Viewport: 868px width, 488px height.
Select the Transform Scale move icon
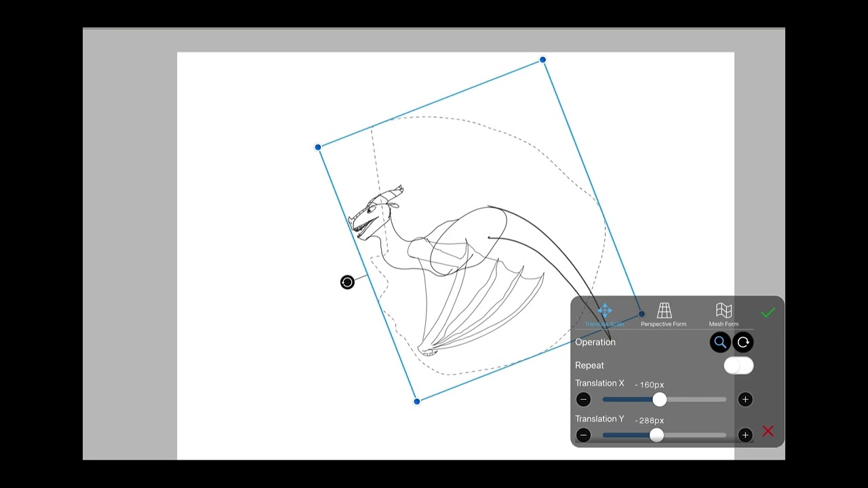(x=604, y=311)
